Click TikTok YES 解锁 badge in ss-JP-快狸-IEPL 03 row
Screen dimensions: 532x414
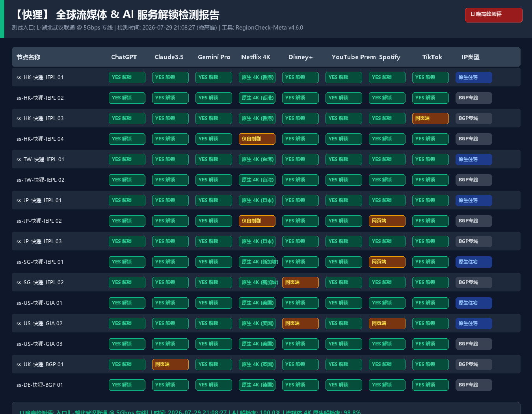[430, 241]
